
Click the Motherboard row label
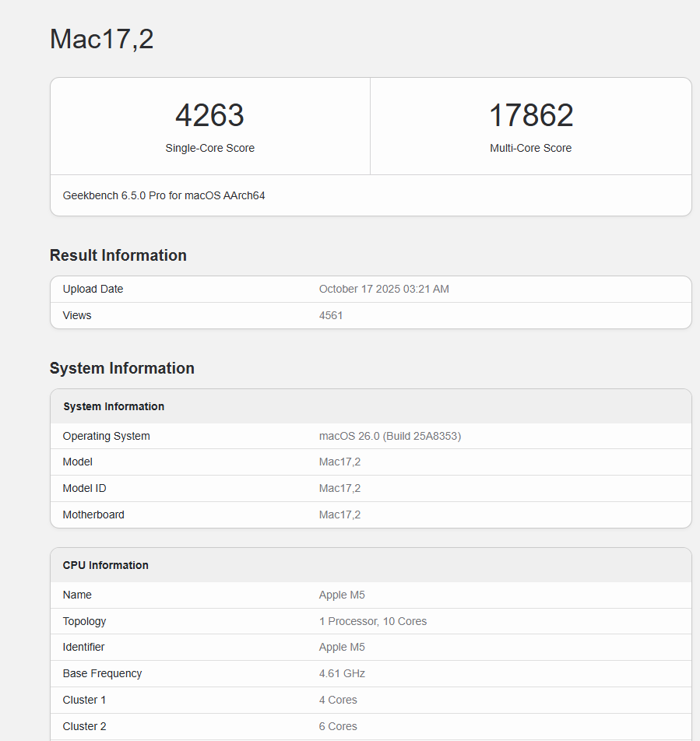(x=93, y=514)
